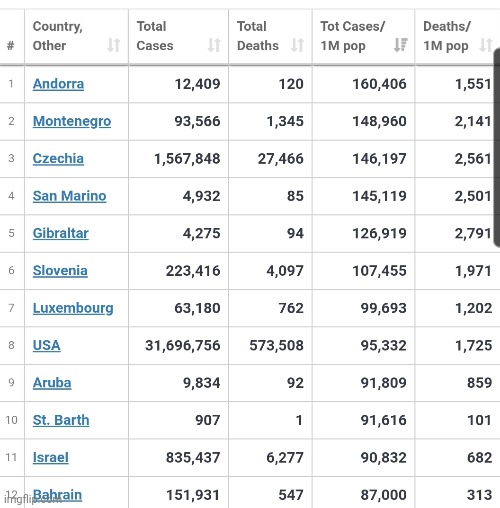
Task: Click the vertical scrollbar thumb
Action: pyautogui.click(x=497, y=148)
